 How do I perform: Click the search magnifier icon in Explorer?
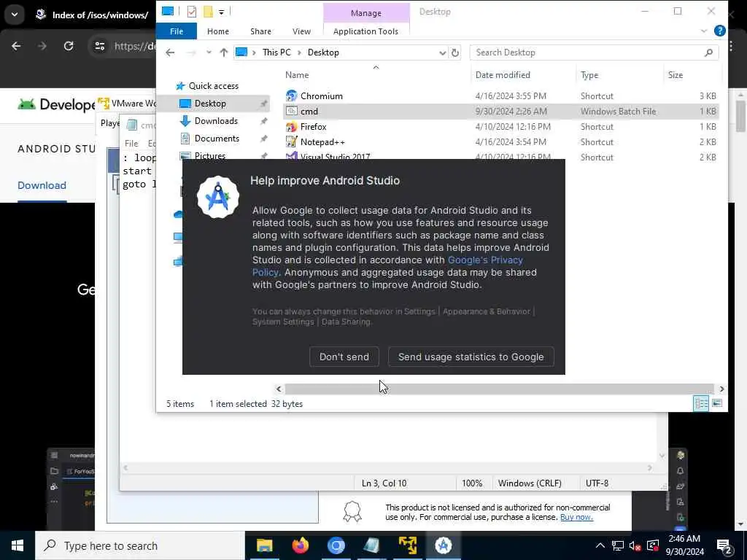[x=708, y=52]
